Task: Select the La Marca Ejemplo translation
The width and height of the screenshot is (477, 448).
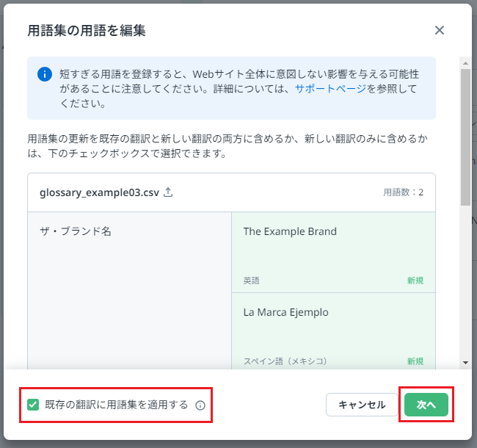Action: point(285,312)
